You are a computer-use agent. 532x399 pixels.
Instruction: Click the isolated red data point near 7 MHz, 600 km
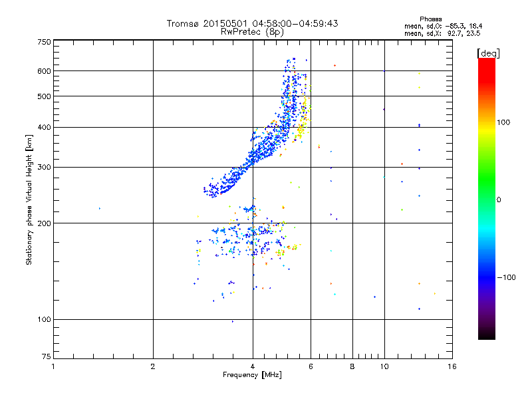coord(335,65)
